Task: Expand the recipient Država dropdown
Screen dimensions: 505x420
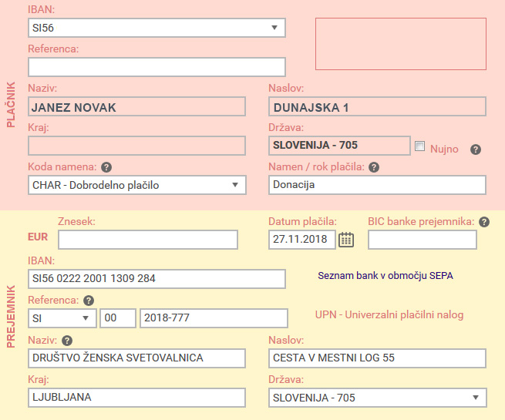Action: [x=377, y=398]
